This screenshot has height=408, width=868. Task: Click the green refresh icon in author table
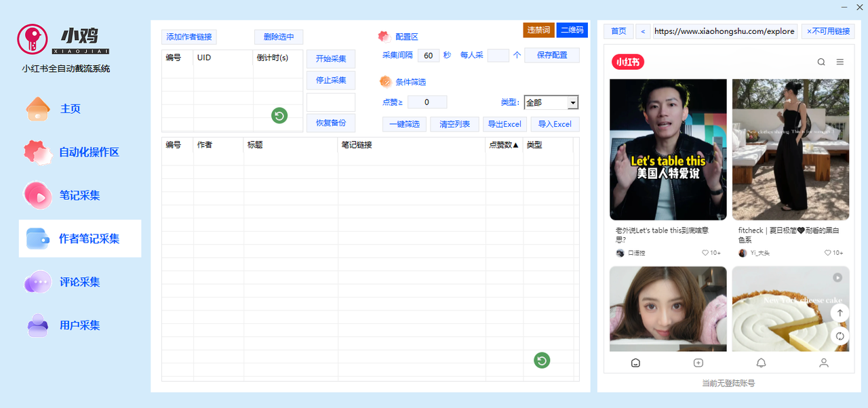point(279,116)
